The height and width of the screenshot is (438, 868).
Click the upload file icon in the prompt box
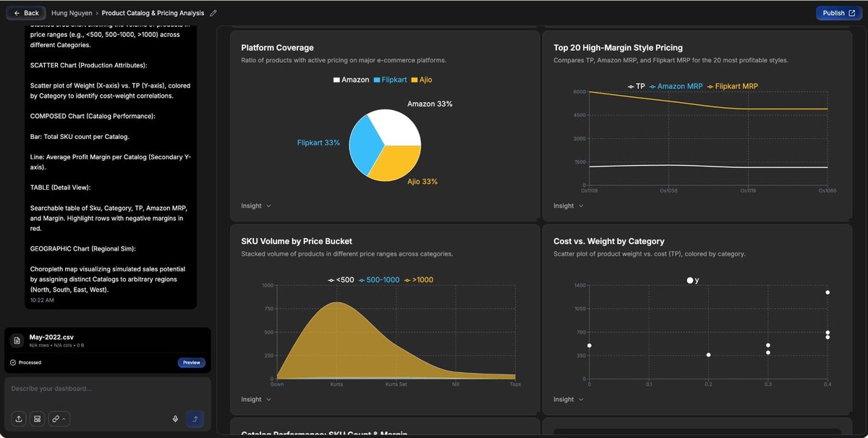(x=19, y=418)
